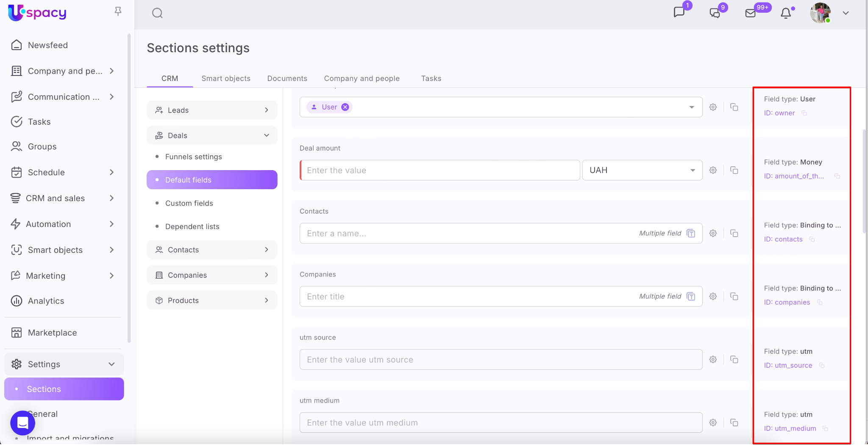Switch to the Company and people tab
The height and width of the screenshot is (445, 868).
click(x=362, y=78)
